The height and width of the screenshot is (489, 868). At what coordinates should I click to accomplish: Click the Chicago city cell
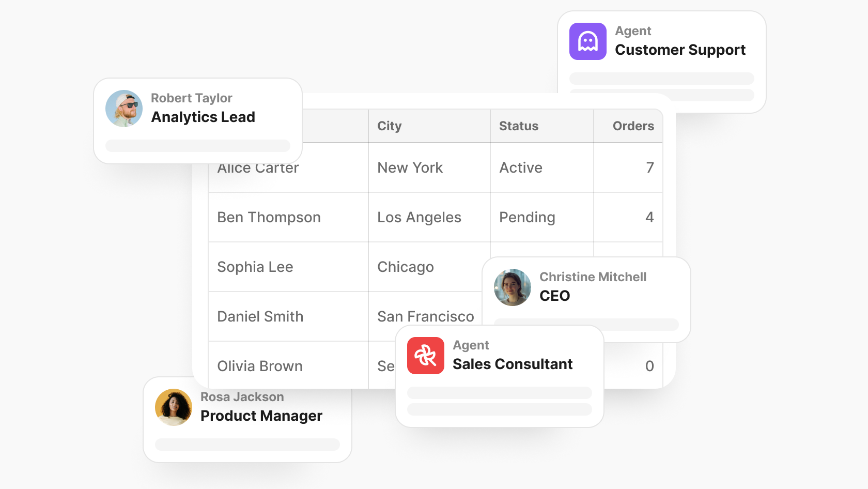click(x=406, y=267)
